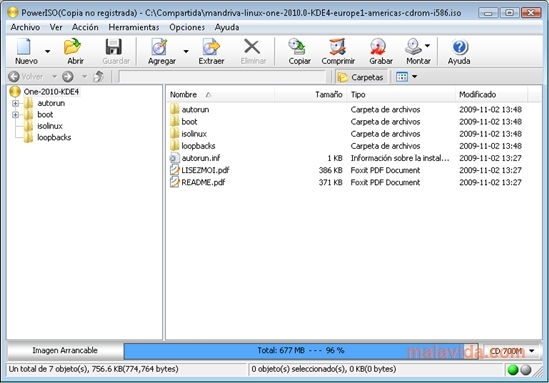This screenshot has width=549, height=383.
Task: Open the forward history dropdown arrow
Action: tap(84, 76)
